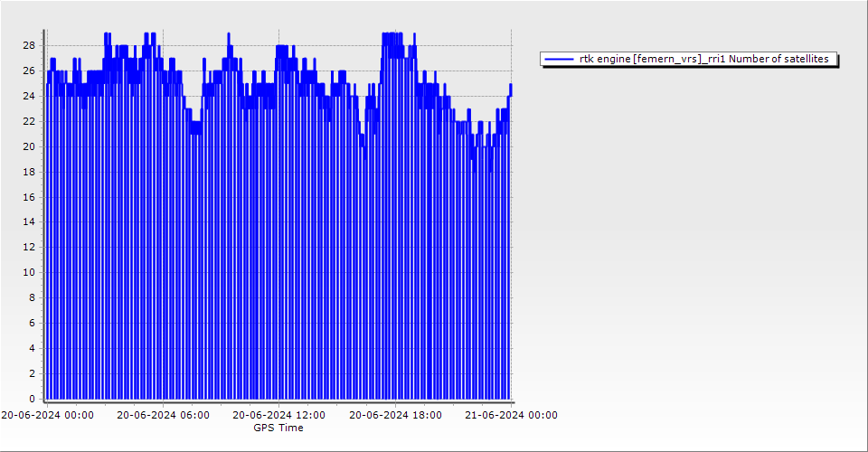The width and height of the screenshot is (868, 452).
Task: Click the y-axis label 26
Action: pos(29,71)
